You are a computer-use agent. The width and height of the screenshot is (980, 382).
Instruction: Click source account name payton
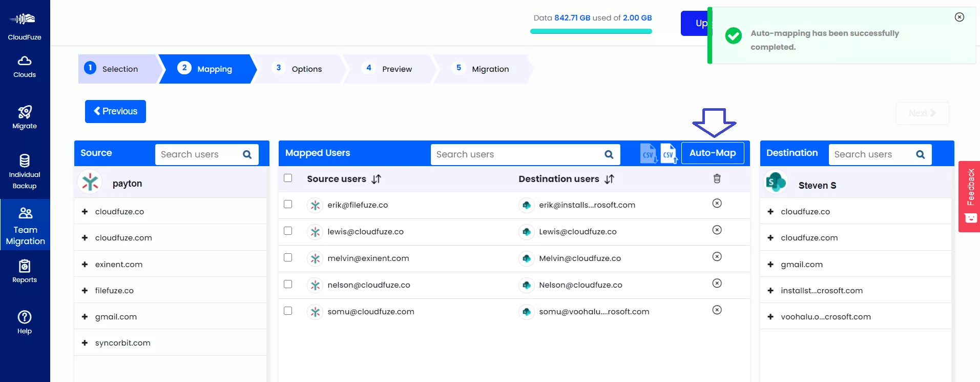click(x=127, y=184)
